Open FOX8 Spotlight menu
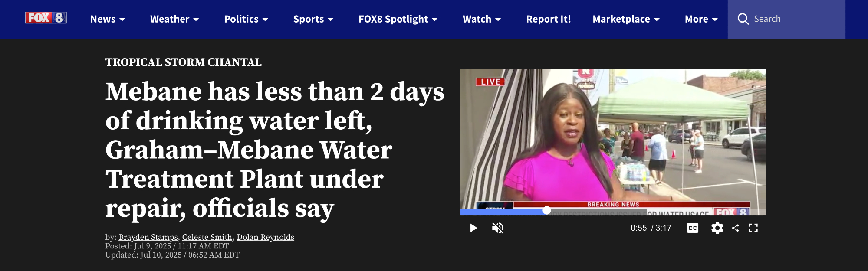This screenshot has width=868, height=271. tap(398, 19)
